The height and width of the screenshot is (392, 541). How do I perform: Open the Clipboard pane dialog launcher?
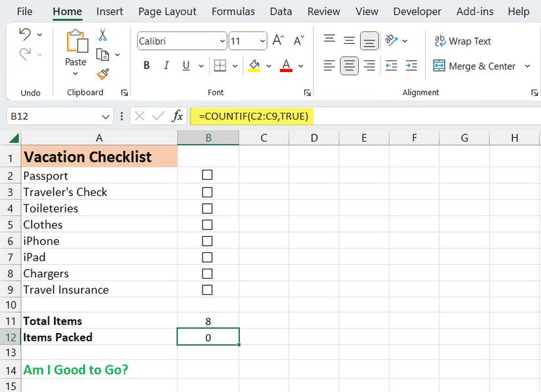tap(125, 92)
